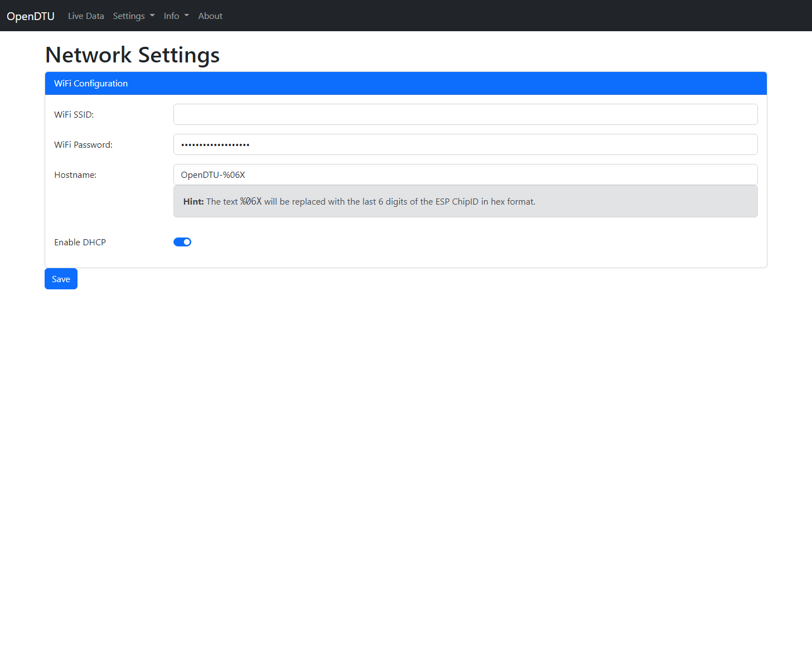Click the WiFi Configuration card header
This screenshot has height=669, width=812.
(x=405, y=84)
